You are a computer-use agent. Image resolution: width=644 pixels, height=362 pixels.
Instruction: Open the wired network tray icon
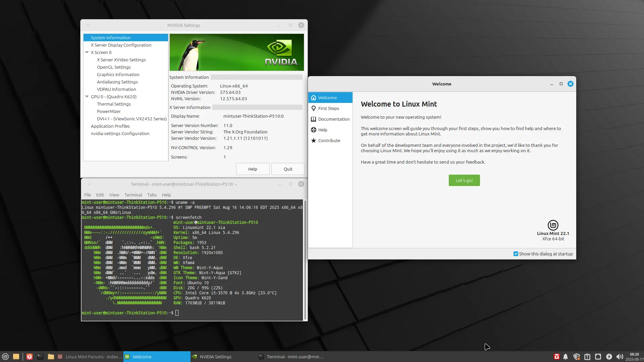pyautogui.click(x=598, y=357)
